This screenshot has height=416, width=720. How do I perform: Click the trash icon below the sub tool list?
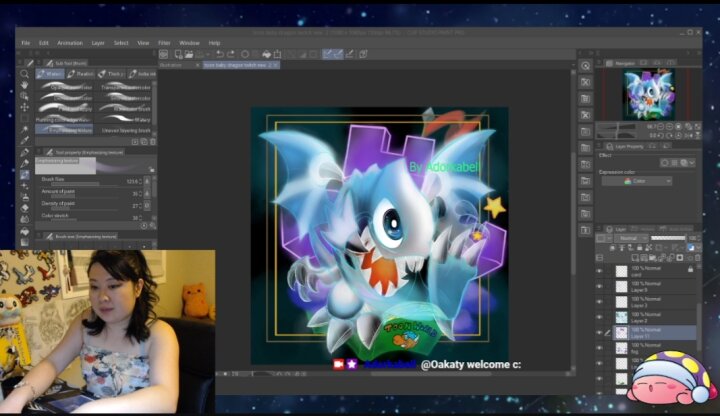(152, 142)
